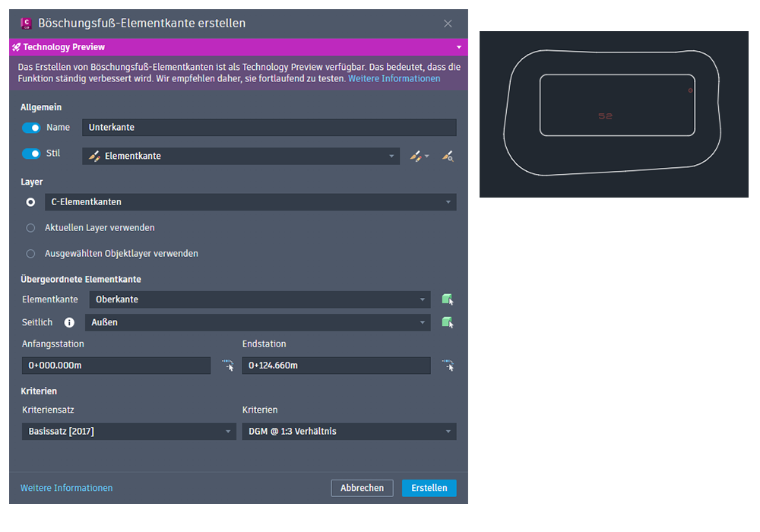Open the Stil Elementkante dropdown
The height and width of the screenshot is (532, 760).
coord(241,156)
